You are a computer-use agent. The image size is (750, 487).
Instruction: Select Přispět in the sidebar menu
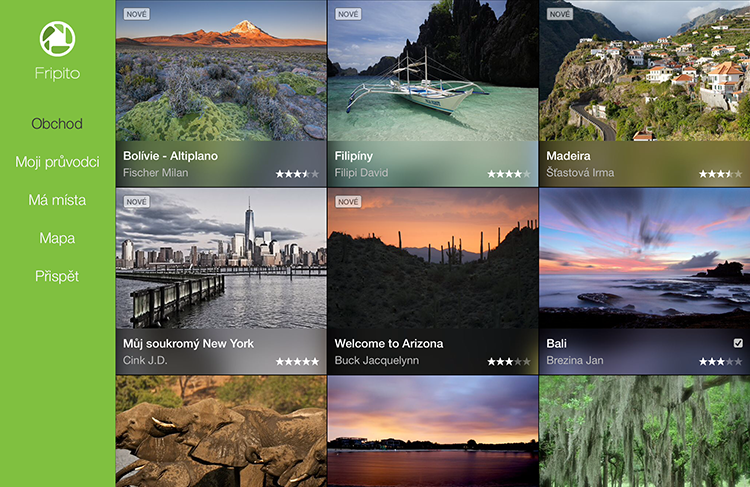pyautogui.click(x=57, y=276)
